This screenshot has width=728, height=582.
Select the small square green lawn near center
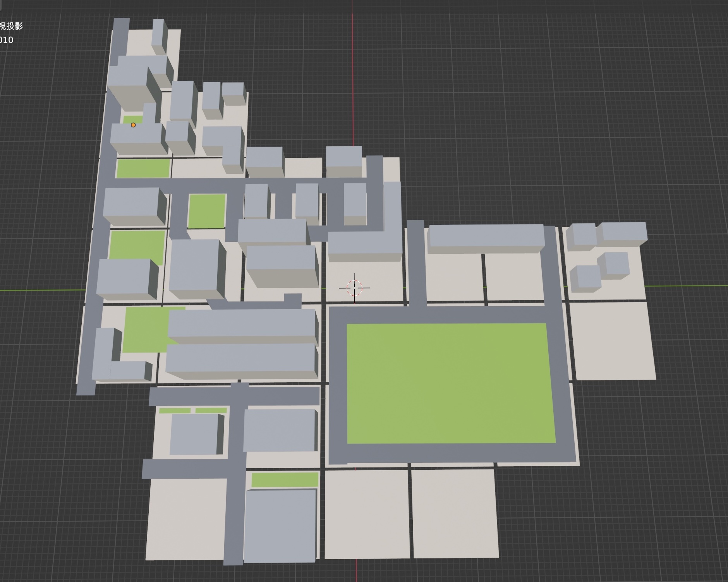(x=207, y=211)
